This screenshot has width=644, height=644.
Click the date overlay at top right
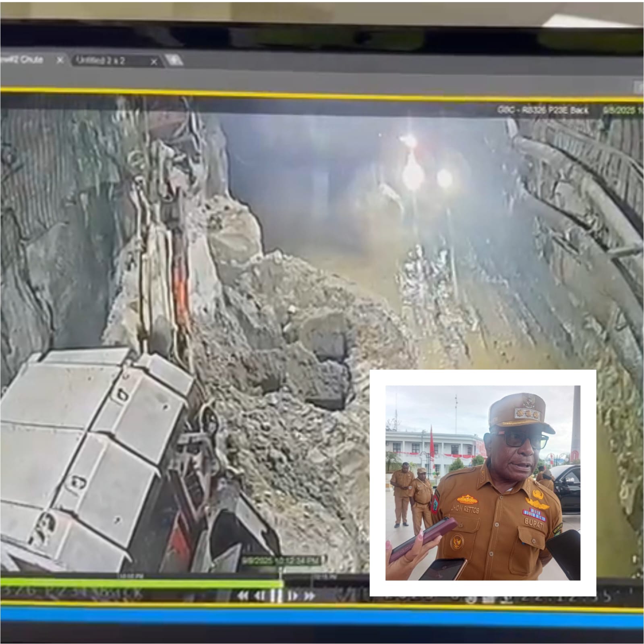622,110
